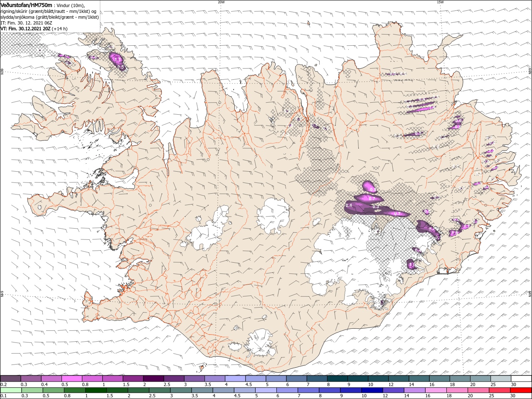Click the 4.5 label in bottom legend row

click(236, 396)
